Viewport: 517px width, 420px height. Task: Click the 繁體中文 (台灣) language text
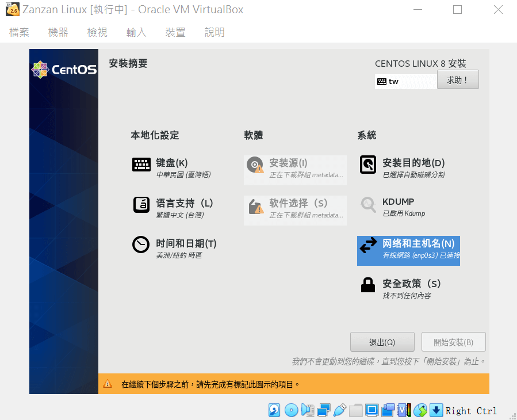point(180,215)
